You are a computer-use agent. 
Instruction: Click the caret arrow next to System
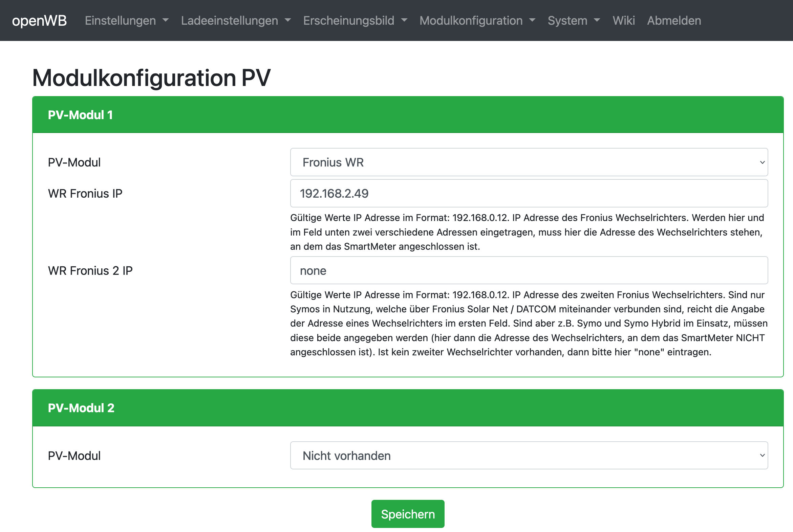point(597,20)
